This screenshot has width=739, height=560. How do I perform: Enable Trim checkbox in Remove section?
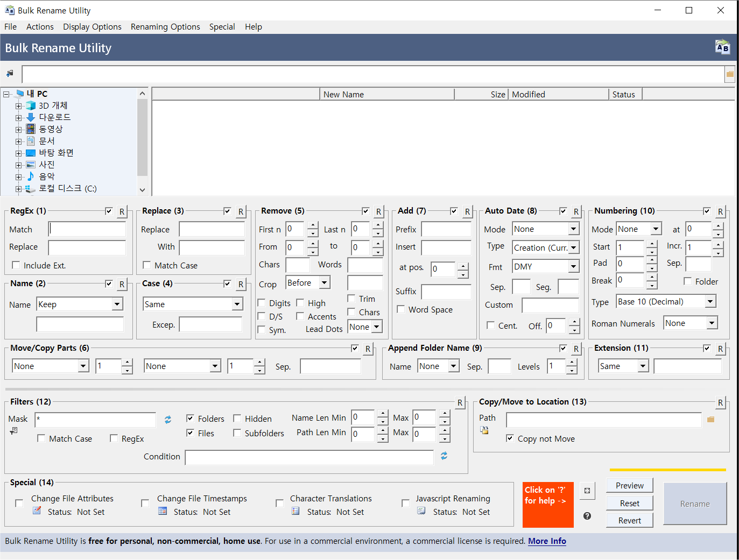(x=351, y=299)
